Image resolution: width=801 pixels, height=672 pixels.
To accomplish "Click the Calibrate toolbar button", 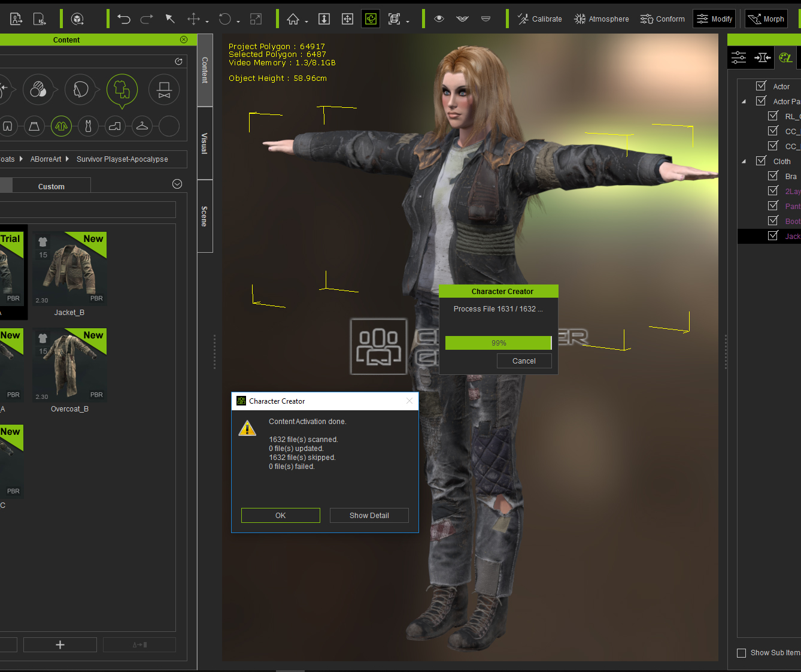I will [539, 19].
